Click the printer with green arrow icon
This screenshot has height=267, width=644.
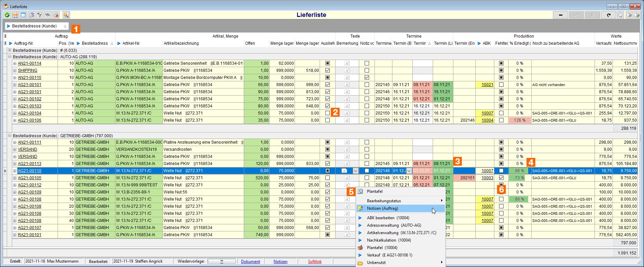tap(637, 15)
